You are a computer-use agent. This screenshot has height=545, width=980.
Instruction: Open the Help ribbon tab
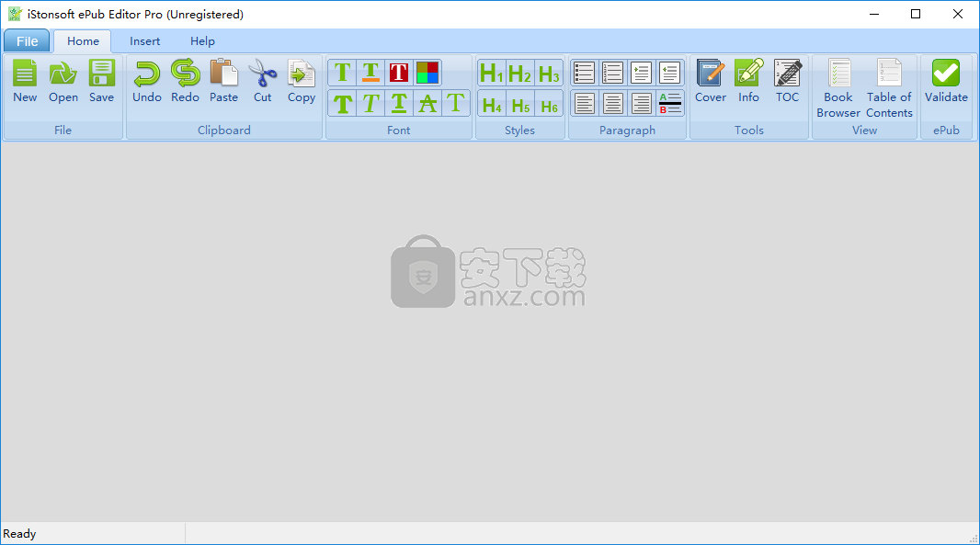point(202,41)
